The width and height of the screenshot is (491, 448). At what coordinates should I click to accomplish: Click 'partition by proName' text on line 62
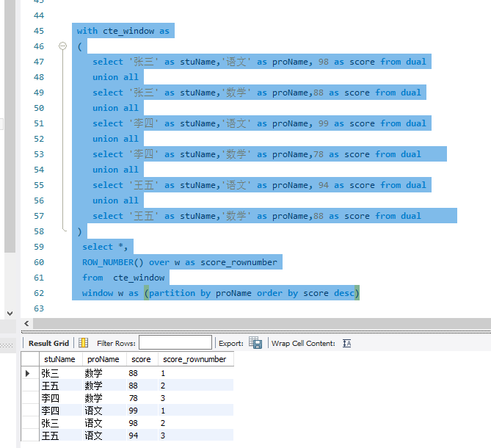coord(200,293)
